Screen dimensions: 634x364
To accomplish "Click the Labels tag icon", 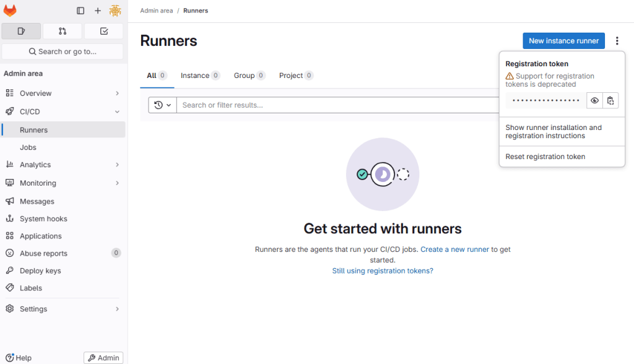I will pyautogui.click(x=10, y=288).
